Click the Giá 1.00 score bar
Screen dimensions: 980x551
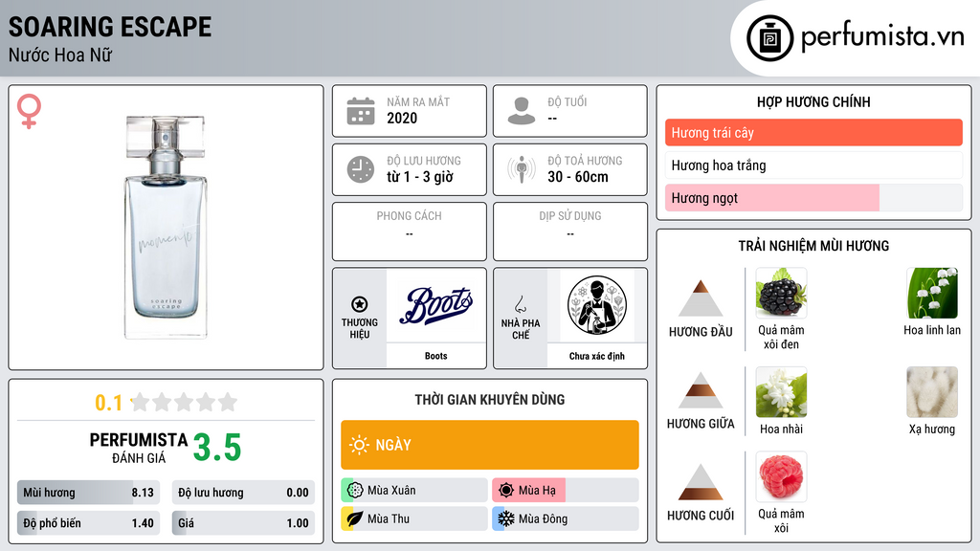(x=243, y=523)
